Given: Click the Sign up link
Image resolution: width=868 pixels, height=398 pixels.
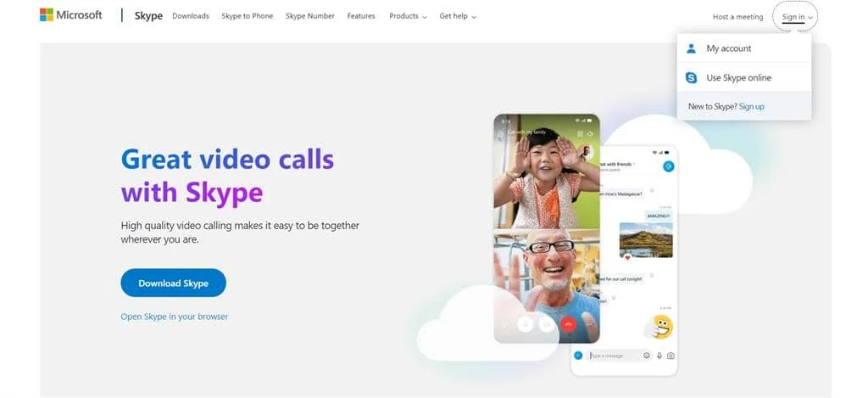Looking at the screenshot, I should coord(751,106).
